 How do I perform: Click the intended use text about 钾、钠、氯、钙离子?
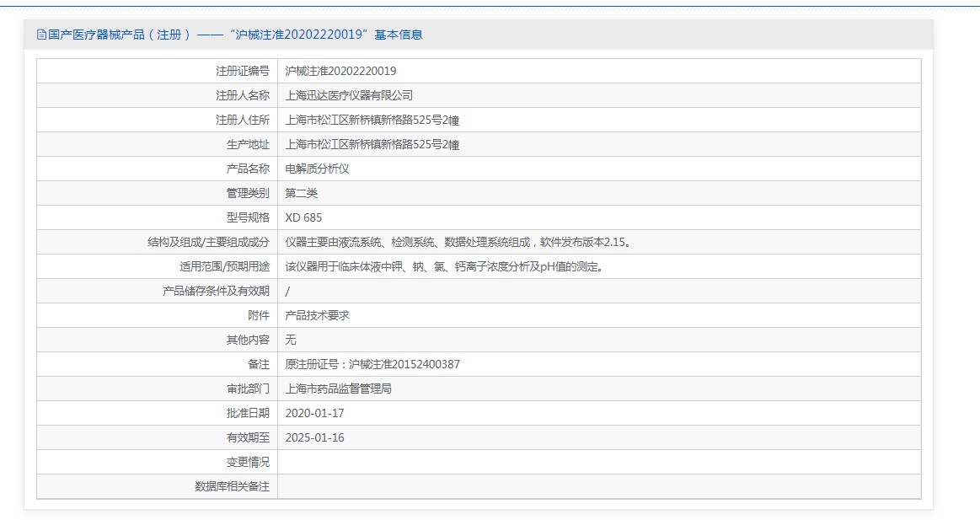click(444, 266)
